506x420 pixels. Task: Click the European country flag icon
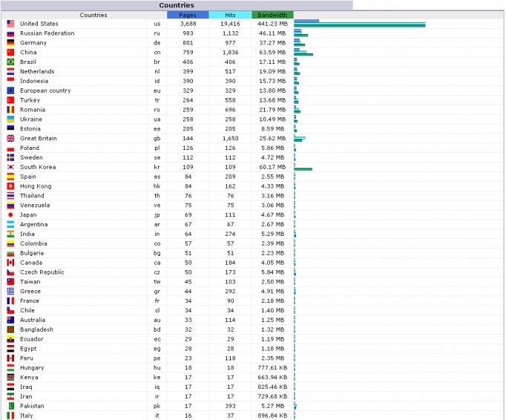tap(10, 91)
